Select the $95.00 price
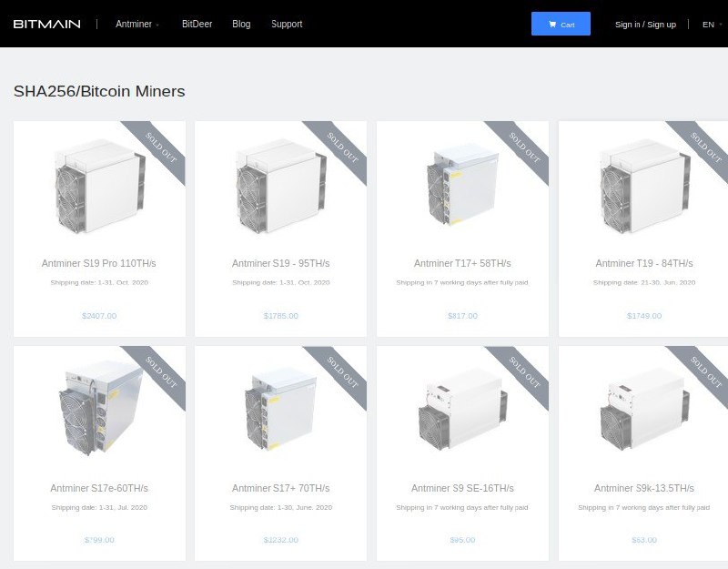 coord(462,540)
